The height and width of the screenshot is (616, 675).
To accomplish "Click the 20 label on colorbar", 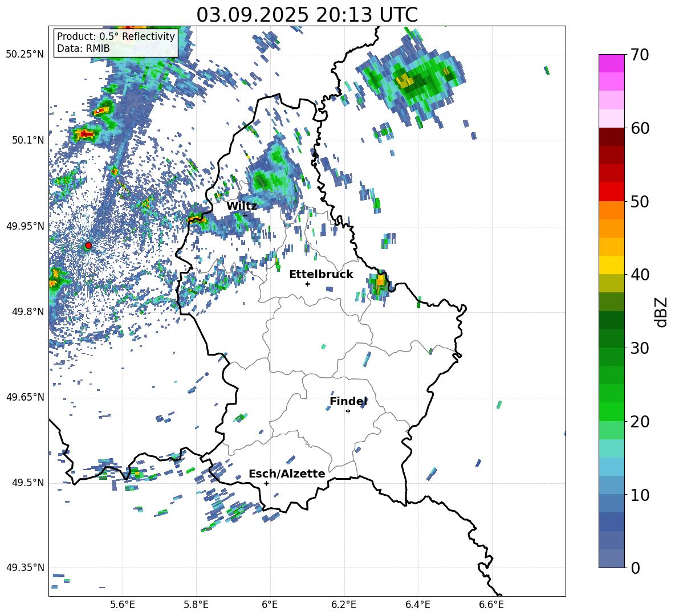I will (x=639, y=422).
